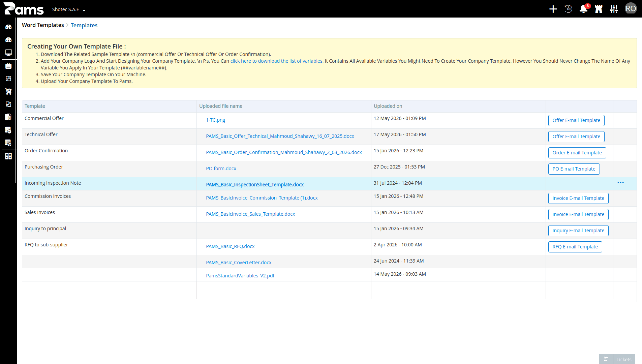Click the topmost dashboard gauge sidebar icon
Image resolution: width=642 pixels, height=364 pixels.
click(8, 27)
